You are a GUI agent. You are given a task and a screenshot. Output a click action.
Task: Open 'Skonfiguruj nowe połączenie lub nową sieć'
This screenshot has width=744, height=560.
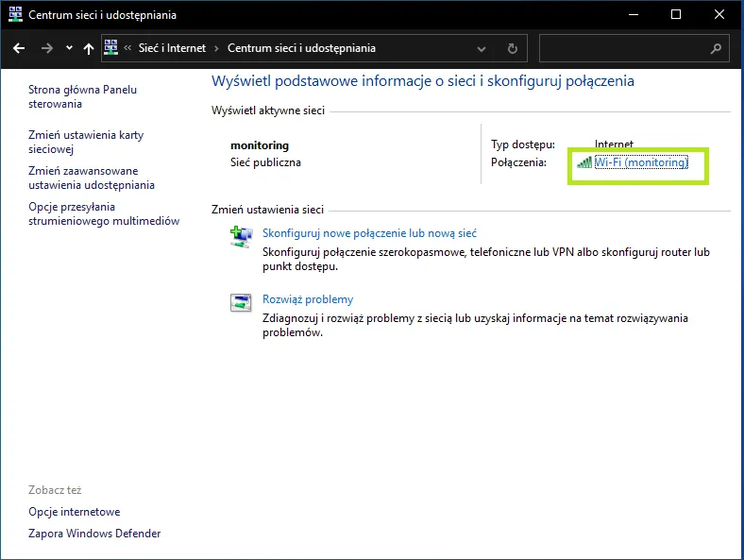(x=369, y=232)
